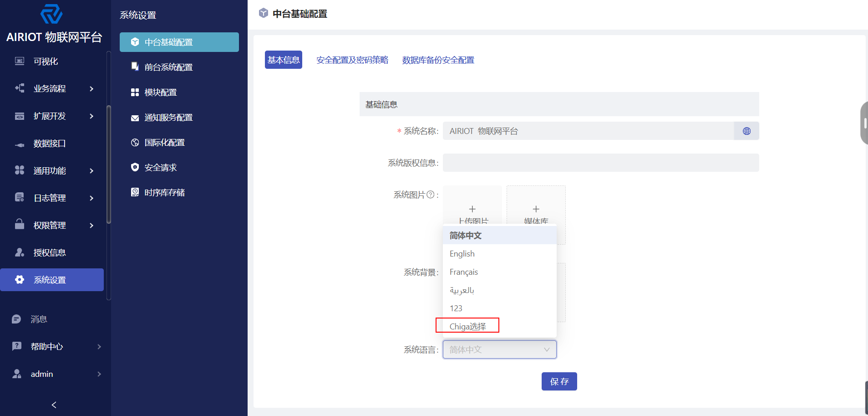Click the 通知服务配置 envelope icon
Image resolution: width=868 pixels, height=416 pixels.
pos(135,118)
